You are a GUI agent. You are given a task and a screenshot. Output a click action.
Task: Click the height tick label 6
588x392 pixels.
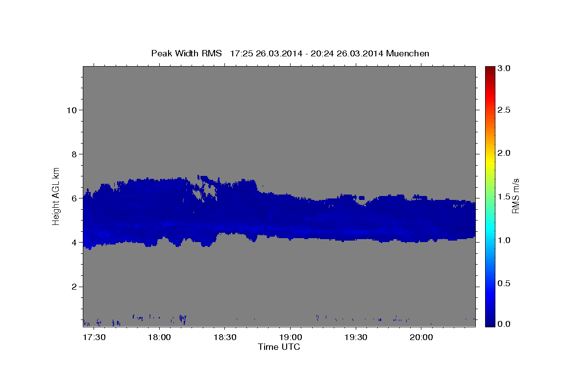coord(73,198)
